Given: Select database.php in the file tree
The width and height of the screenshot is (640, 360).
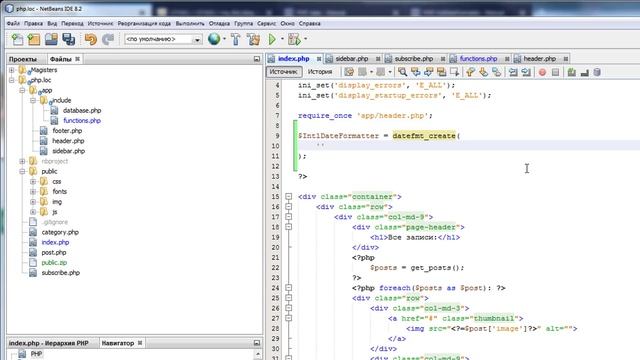Looking at the screenshot, I should click(x=82, y=111).
